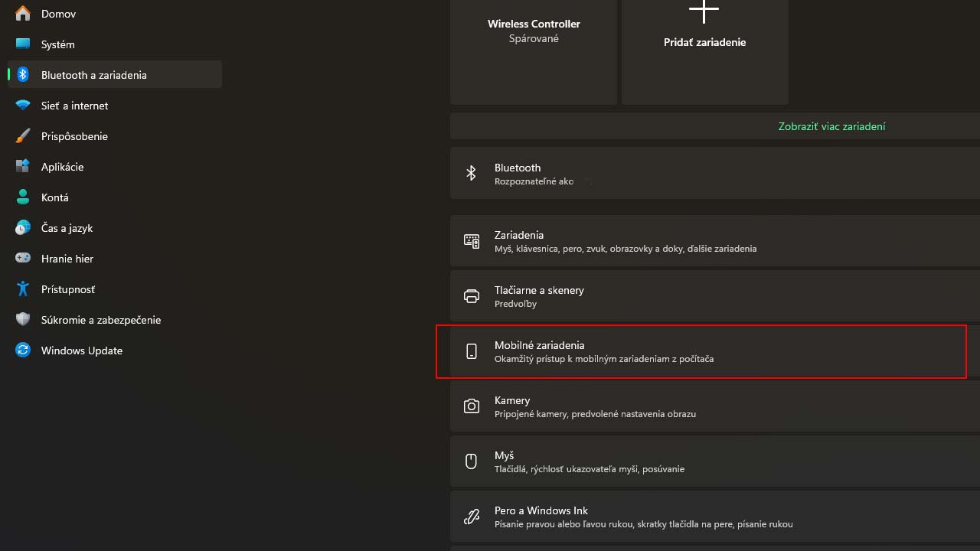Select Bluetooth a zariadenia in sidebar
The width and height of the screenshot is (980, 551).
pos(115,75)
